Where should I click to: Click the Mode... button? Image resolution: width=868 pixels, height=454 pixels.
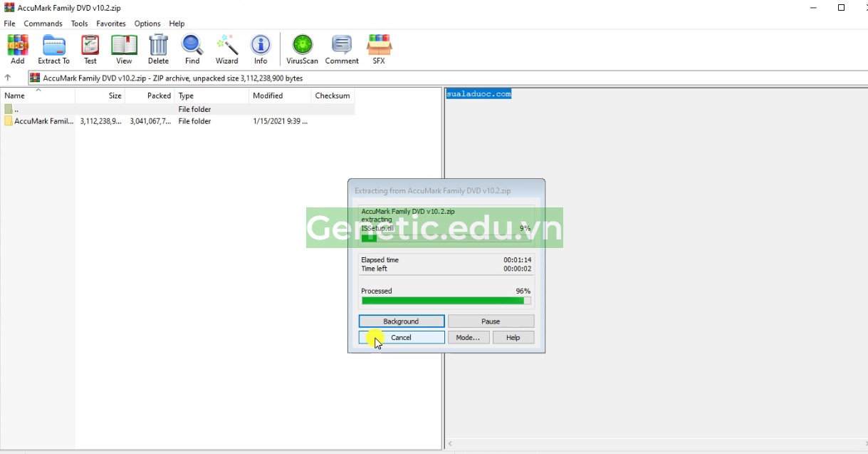pos(469,337)
